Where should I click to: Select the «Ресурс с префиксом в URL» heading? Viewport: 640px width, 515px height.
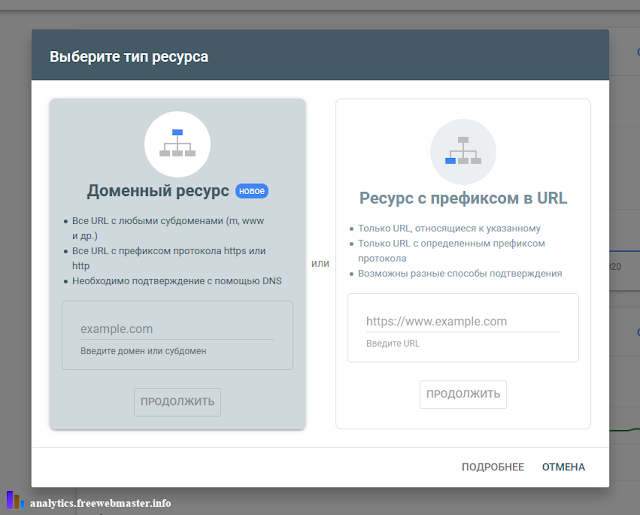point(463,198)
